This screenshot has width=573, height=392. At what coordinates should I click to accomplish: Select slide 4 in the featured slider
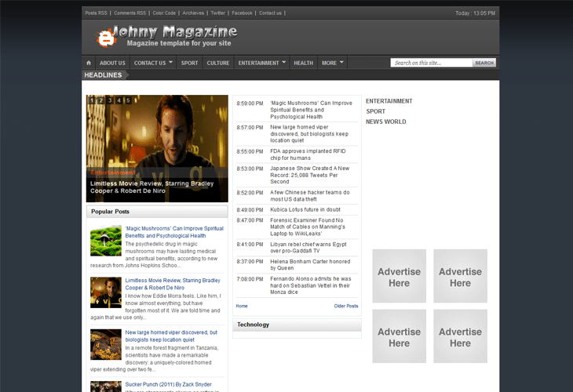(x=119, y=100)
